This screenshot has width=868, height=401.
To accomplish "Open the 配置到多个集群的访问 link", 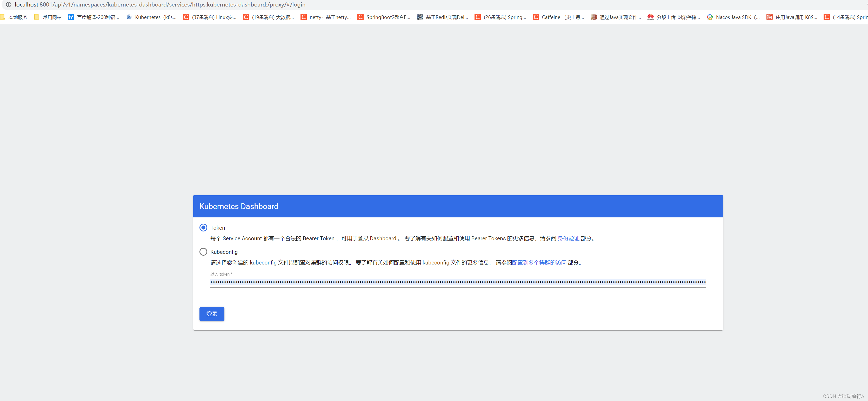I will pos(539,263).
